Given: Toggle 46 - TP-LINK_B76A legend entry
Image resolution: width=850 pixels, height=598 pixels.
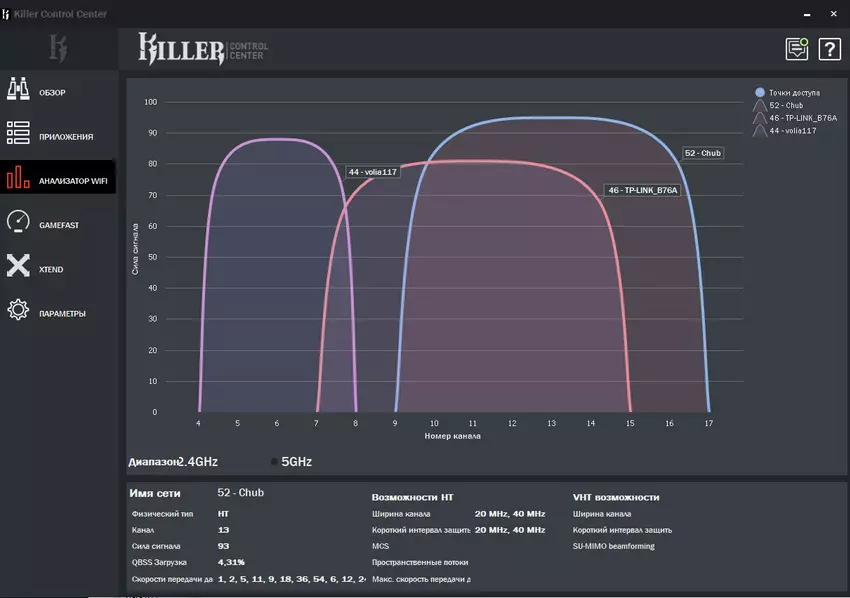Looking at the screenshot, I should (x=801, y=118).
